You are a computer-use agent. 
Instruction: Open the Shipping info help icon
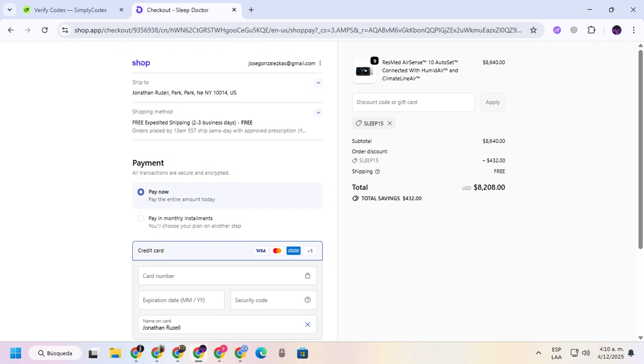[x=377, y=171]
